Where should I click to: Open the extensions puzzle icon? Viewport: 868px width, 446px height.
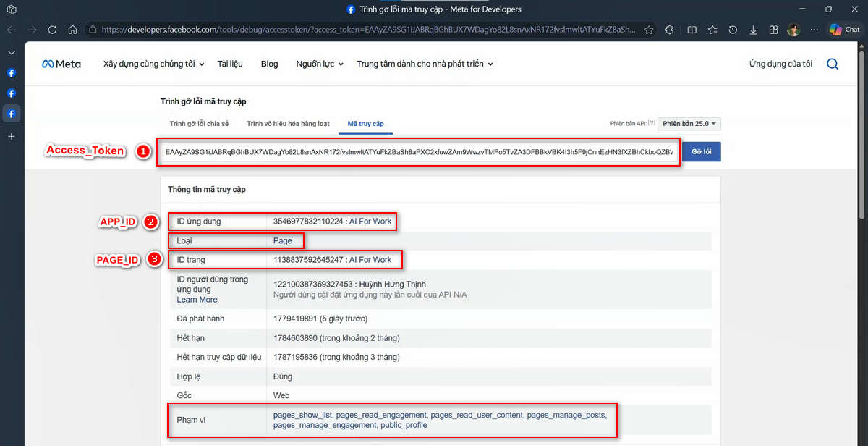pos(669,30)
